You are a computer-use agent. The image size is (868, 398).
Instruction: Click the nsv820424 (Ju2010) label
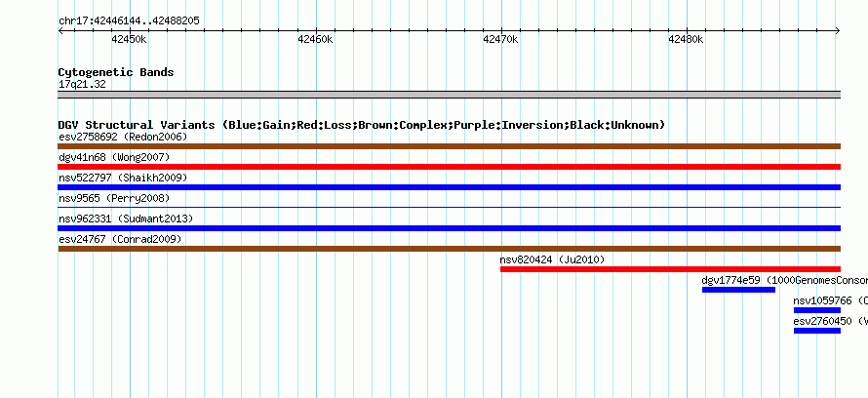(552, 259)
